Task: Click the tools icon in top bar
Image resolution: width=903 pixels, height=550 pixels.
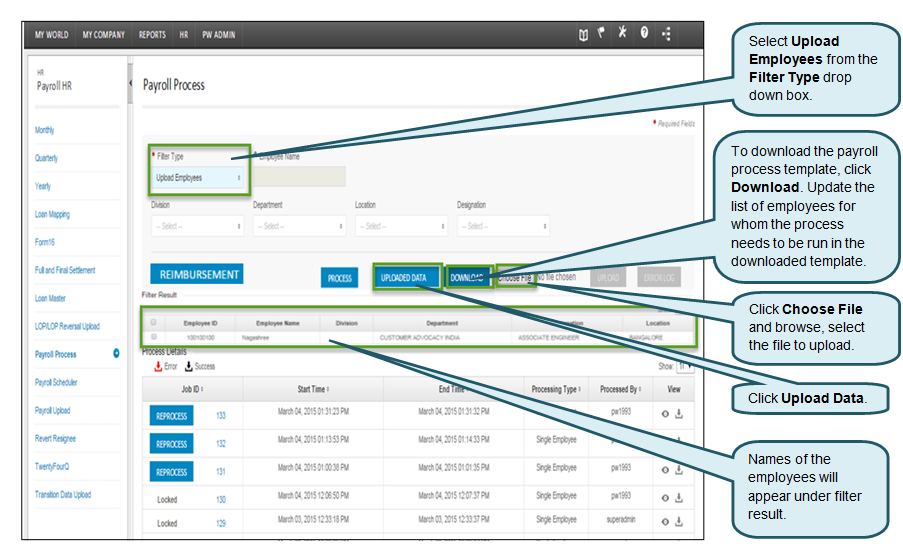Action: click(x=622, y=34)
